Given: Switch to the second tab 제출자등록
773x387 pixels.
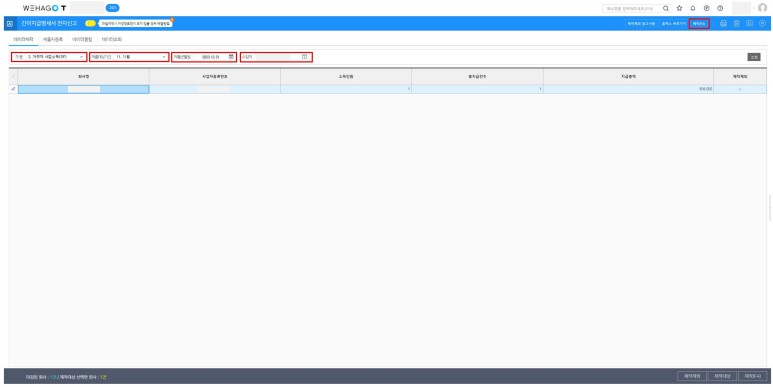Looking at the screenshot, I should (x=53, y=39).
